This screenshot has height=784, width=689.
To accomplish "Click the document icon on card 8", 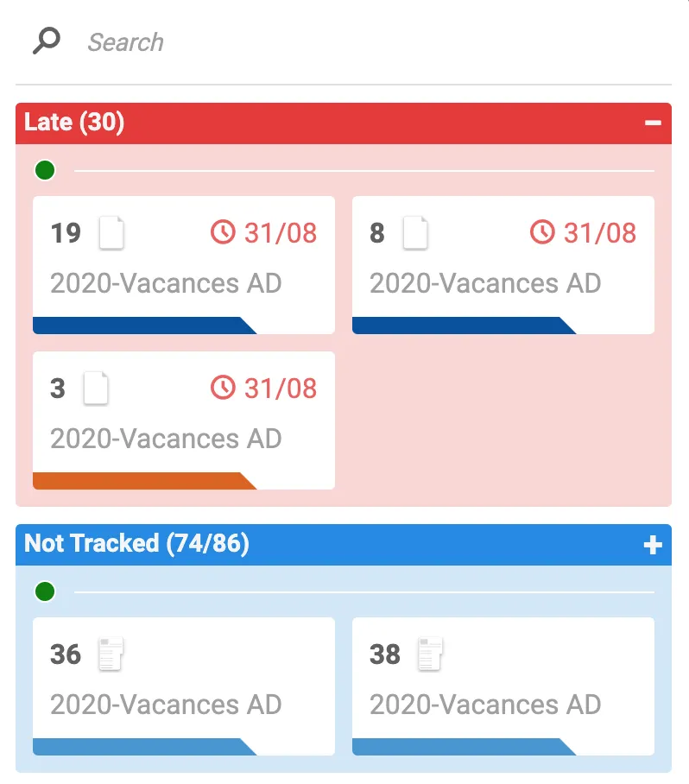I will (x=415, y=233).
